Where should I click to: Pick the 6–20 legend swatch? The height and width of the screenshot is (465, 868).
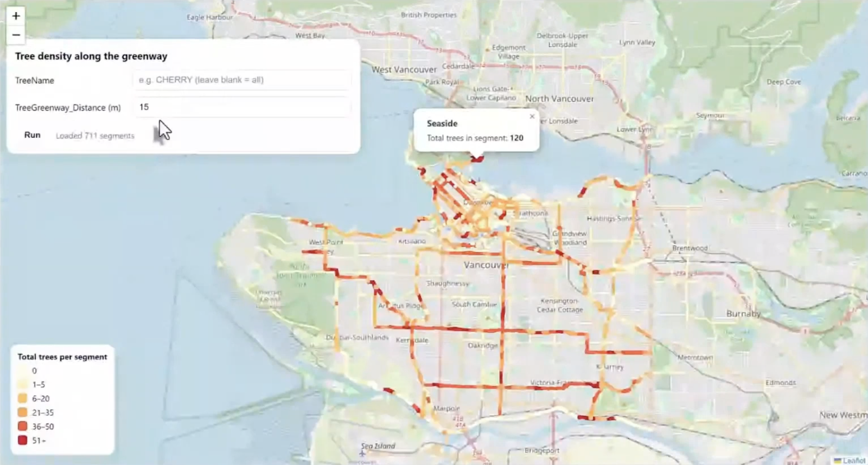pyautogui.click(x=22, y=398)
